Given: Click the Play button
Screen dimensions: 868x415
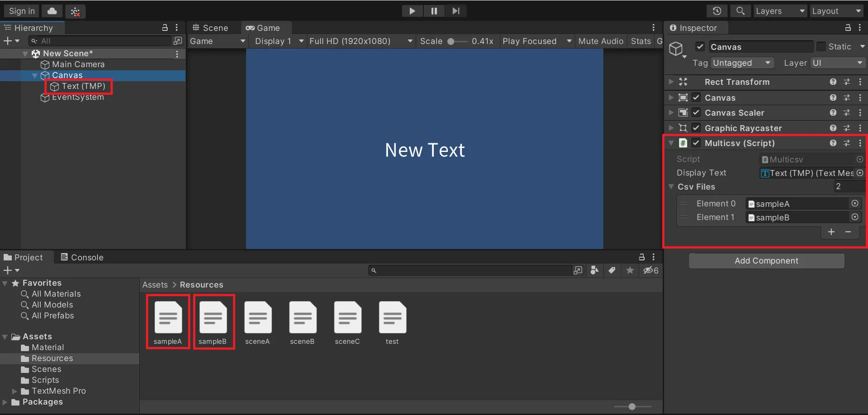Looking at the screenshot, I should point(412,11).
